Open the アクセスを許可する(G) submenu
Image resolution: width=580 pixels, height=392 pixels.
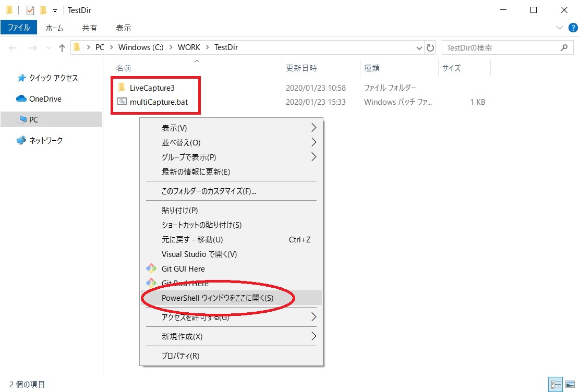[231, 317]
